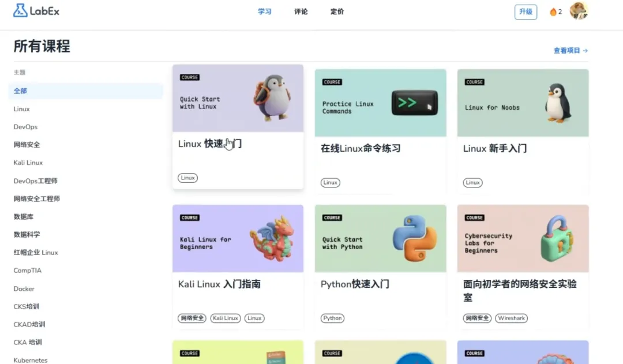623x364 pixels.
Task: Open the Python快速入门 course title
Action: (x=355, y=284)
